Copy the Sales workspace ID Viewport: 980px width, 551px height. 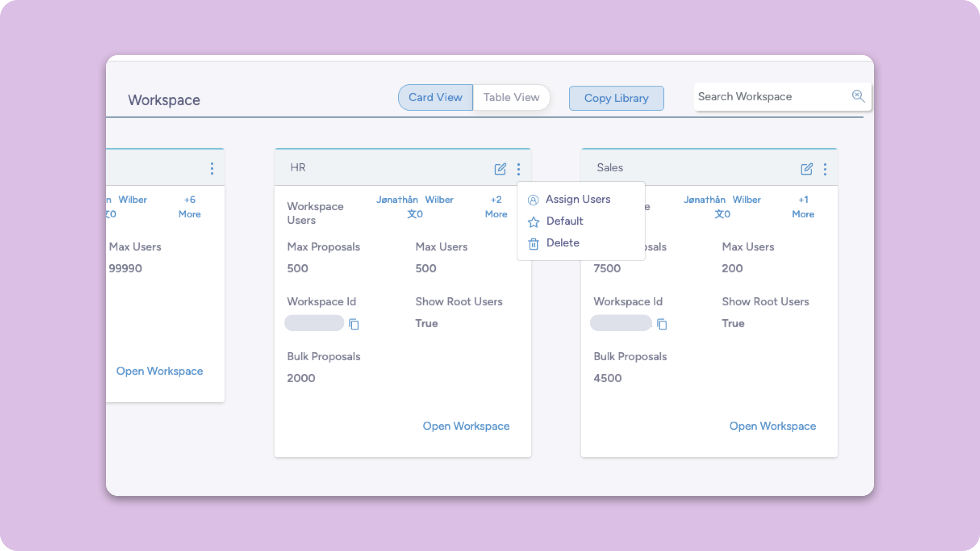coord(662,324)
